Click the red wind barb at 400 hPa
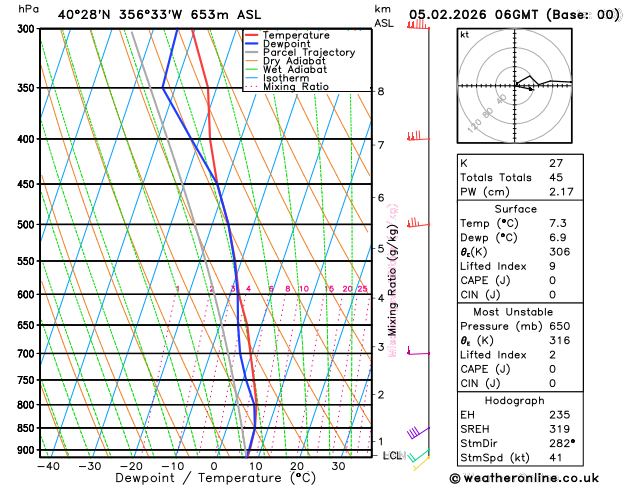The height and width of the screenshot is (486, 629). [415, 135]
